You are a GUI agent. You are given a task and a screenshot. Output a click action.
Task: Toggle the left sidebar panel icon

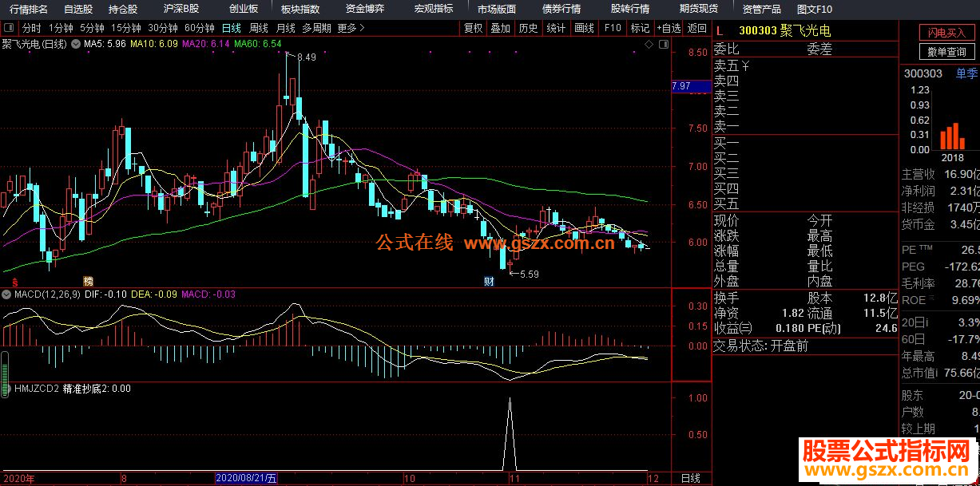click(x=10, y=28)
